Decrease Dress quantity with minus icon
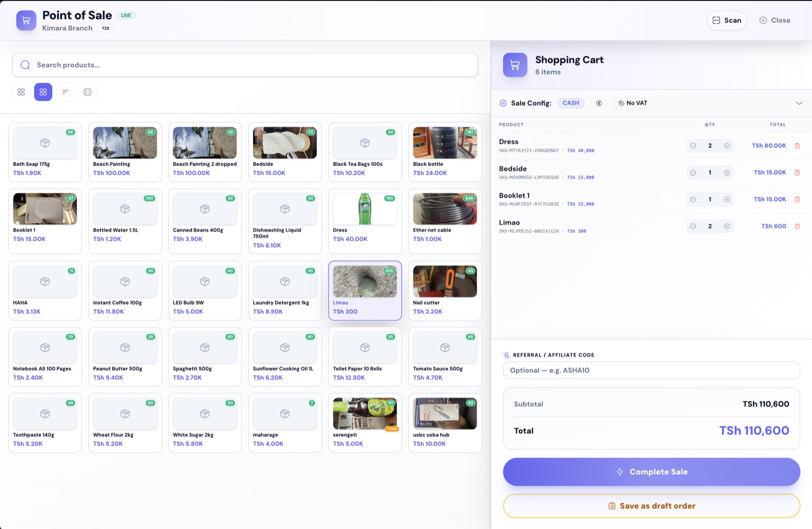The width and height of the screenshot is (812, 529). (693, 146)
